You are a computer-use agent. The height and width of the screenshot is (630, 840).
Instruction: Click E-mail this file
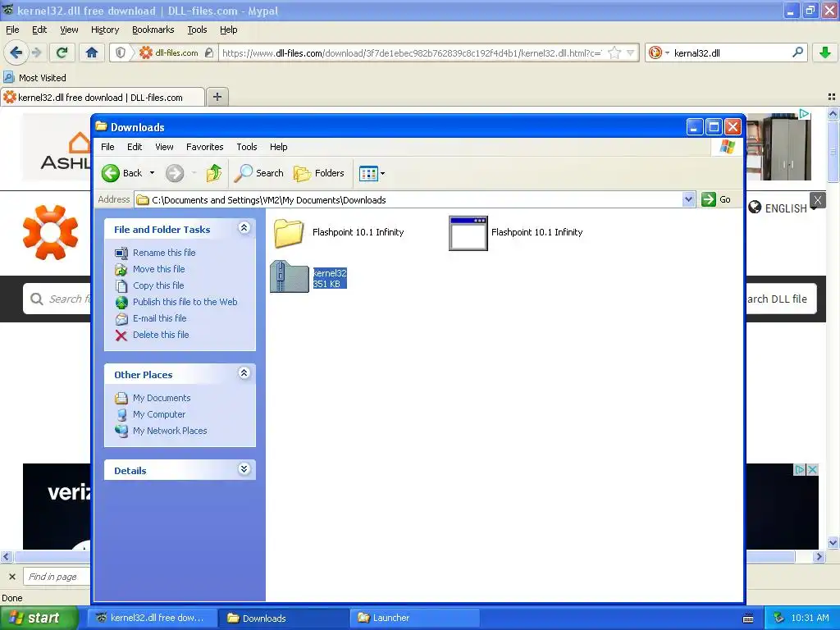(x=160, y=318)
